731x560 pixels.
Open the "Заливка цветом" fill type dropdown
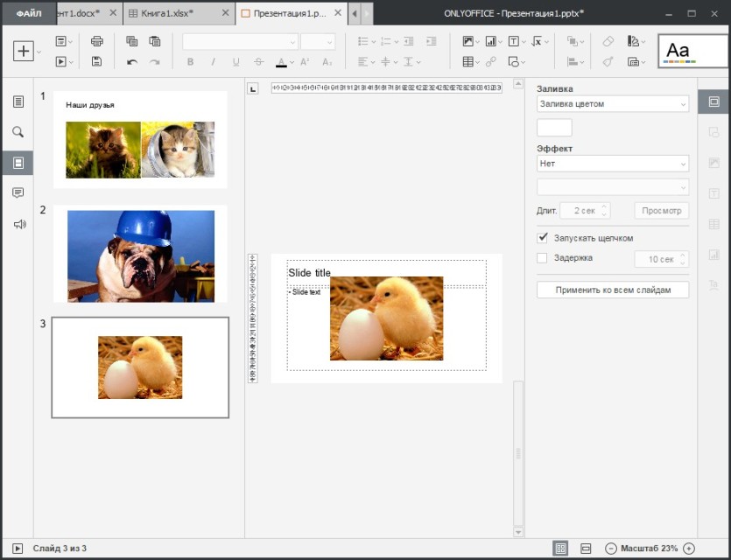[613, 104]
